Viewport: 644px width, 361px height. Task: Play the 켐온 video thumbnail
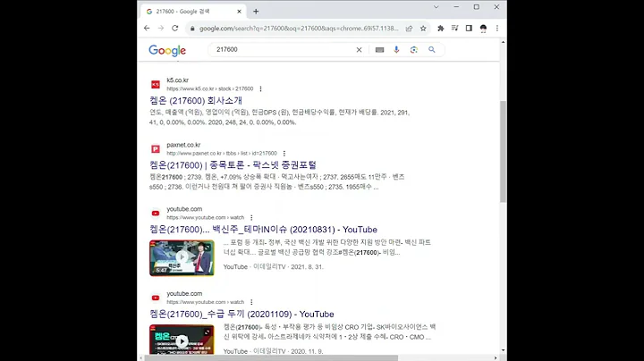point(182,340)
